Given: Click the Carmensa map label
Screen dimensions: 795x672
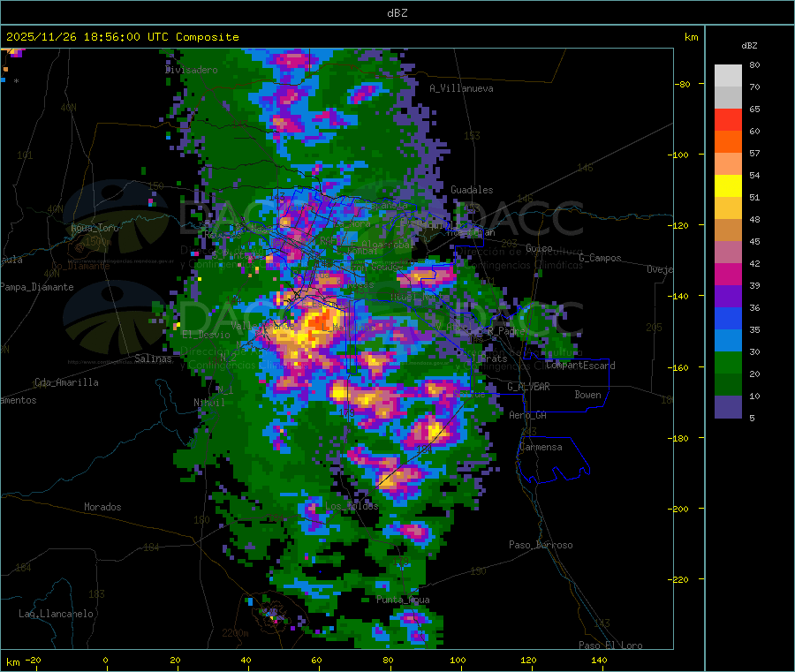Looking at the screenshot, I should (x=541, y=448).
